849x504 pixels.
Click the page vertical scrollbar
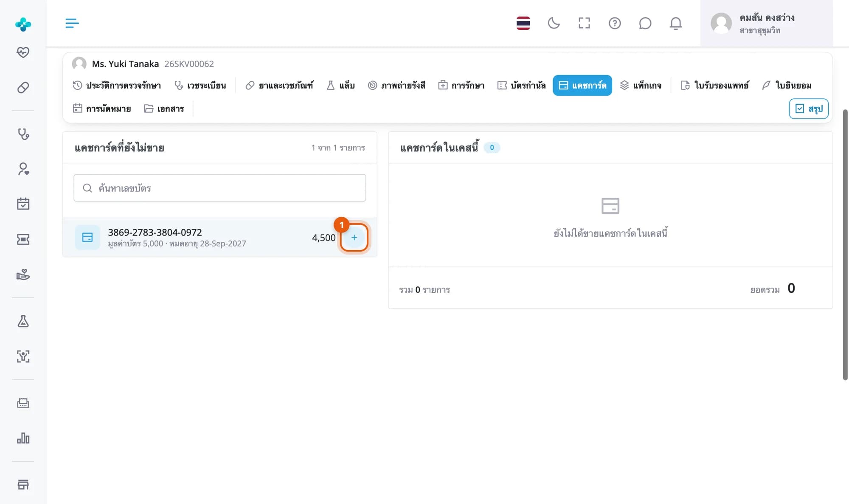845,245
